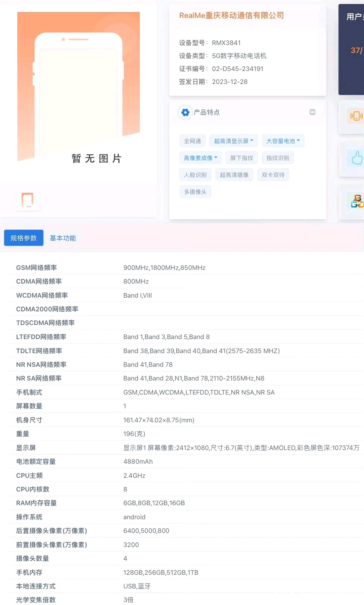The image size is (364, 605).
Task: Click the 摄像头数量 row label
Action: (x=32, y=559)
